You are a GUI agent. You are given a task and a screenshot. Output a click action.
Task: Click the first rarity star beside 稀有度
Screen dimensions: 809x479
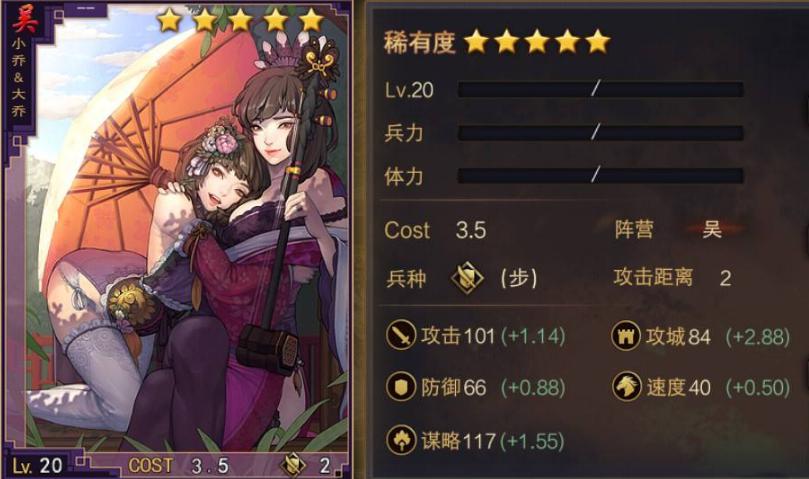[476, 42]
